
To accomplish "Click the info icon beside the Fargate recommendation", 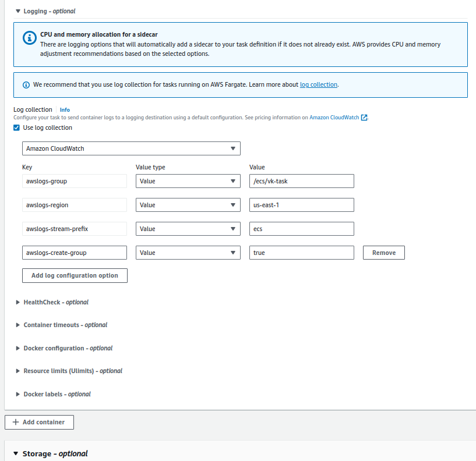I will (26, 85).
